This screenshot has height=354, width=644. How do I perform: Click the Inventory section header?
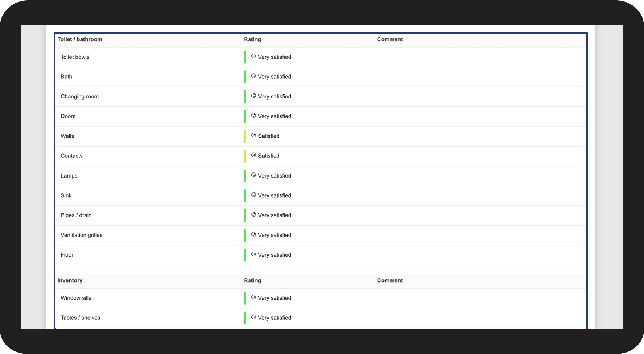[x=70, y=280]
